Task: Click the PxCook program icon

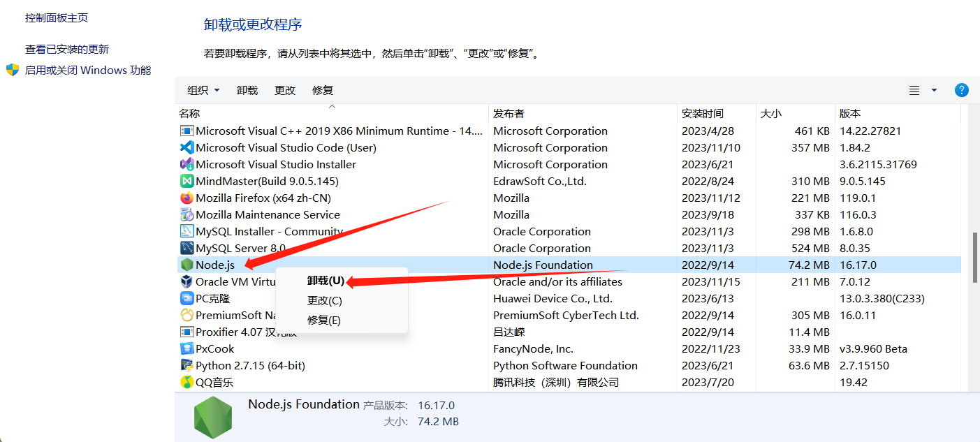Action: (187, 348)
